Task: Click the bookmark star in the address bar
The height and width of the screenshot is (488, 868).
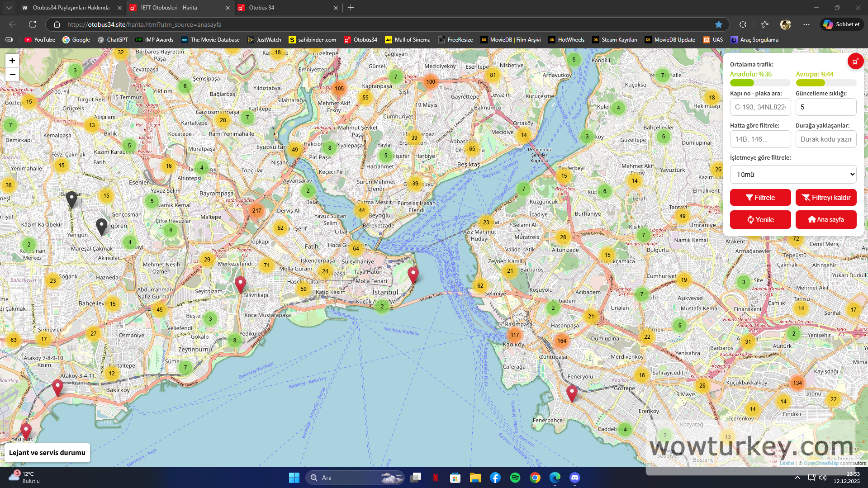Action: (x=719, y=24)
